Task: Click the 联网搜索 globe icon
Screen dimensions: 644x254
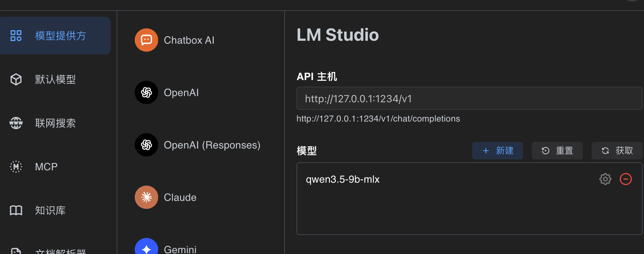Action: pyautogui.click(x=16, y=123)
